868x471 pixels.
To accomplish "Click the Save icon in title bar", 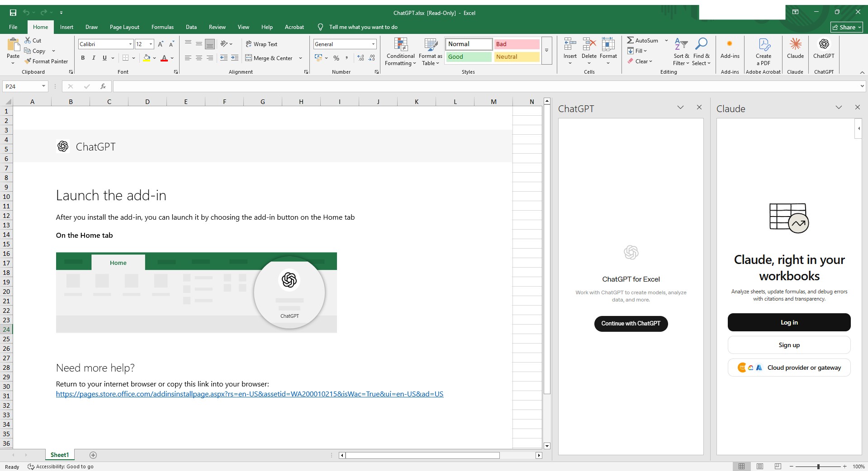I will [x=13, y=13].
